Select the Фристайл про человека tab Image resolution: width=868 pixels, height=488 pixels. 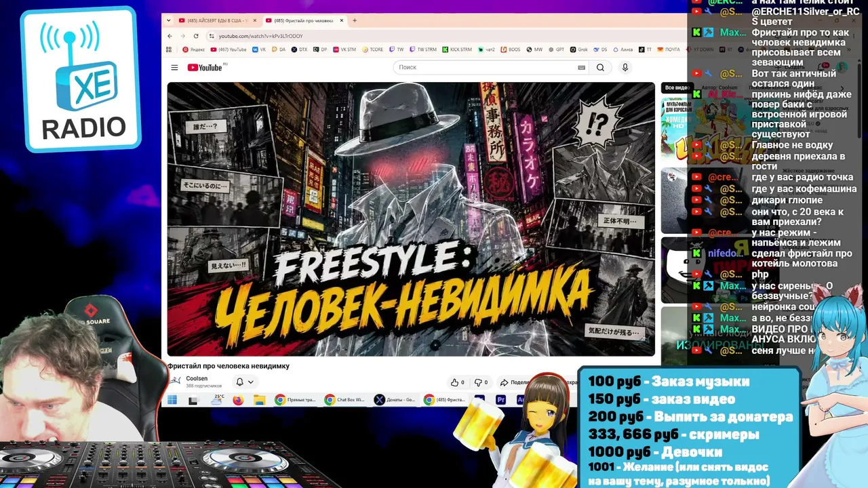[x=305, y=20]
